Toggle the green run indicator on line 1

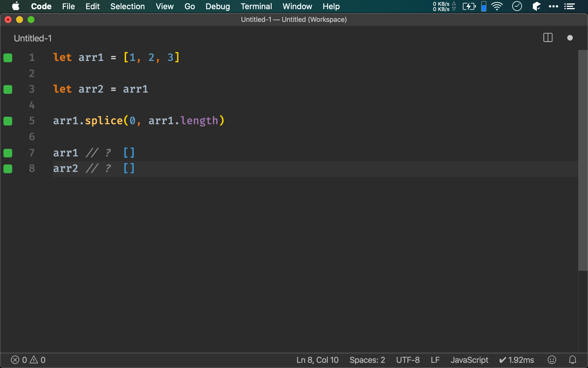[x=8, y=57]
